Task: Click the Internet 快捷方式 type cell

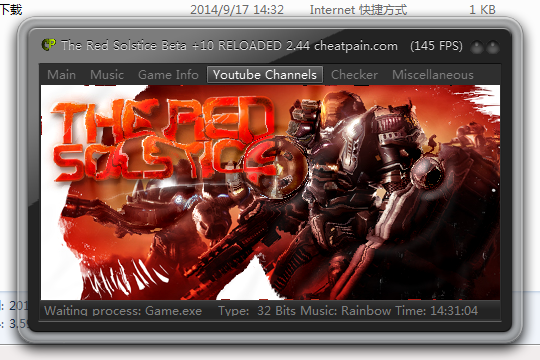Action: pyautogui.click(x=358, y=10)
